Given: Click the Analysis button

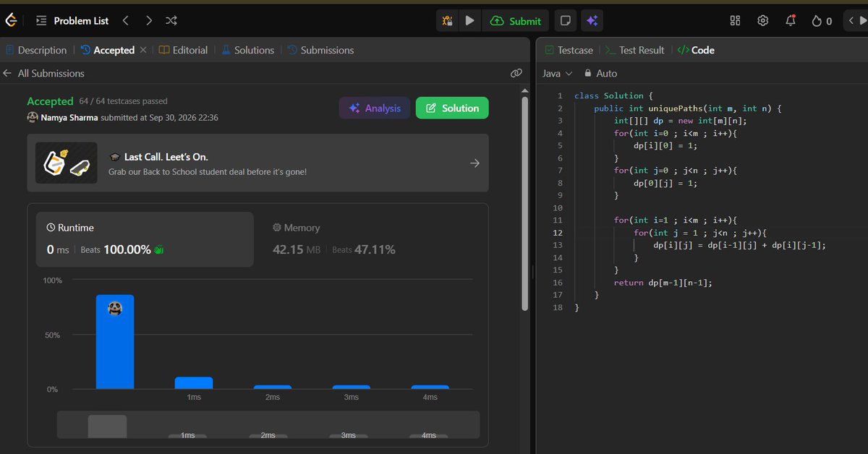Looking at the screenshot, I should 375,108.
